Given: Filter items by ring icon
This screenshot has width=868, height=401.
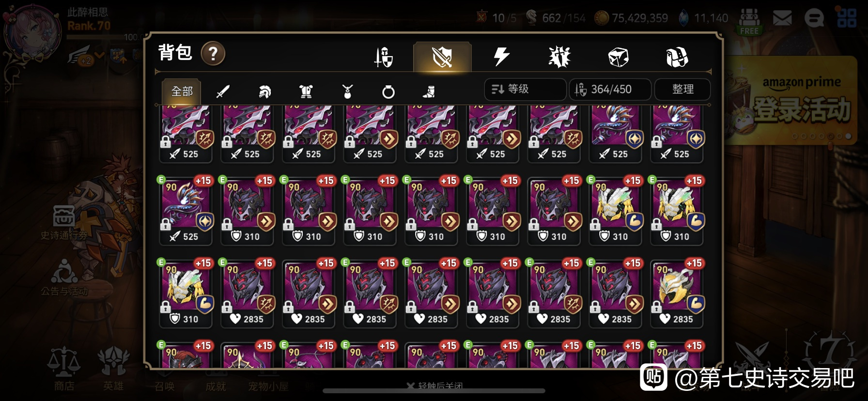Looking at the screenshot, I should 388,92.
